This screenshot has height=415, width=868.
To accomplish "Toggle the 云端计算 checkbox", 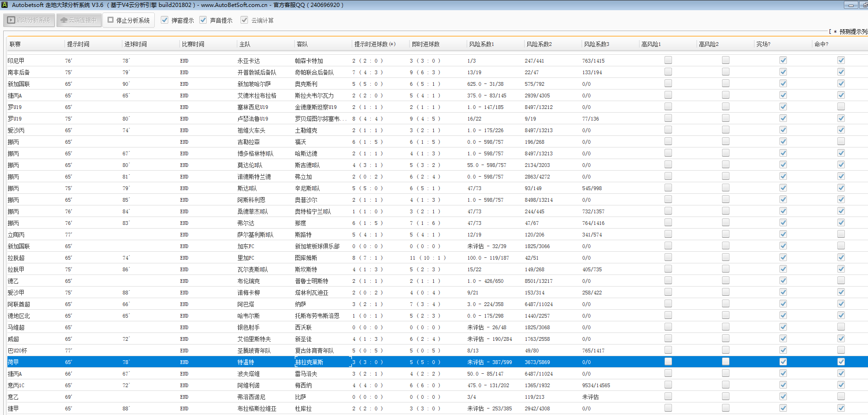I will [x=244, y=20].
